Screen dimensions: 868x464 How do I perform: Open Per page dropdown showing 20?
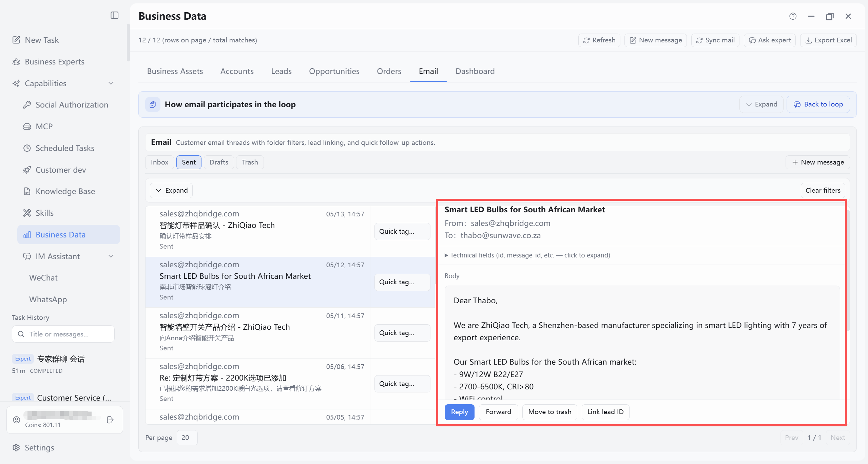tap(187, 438)
